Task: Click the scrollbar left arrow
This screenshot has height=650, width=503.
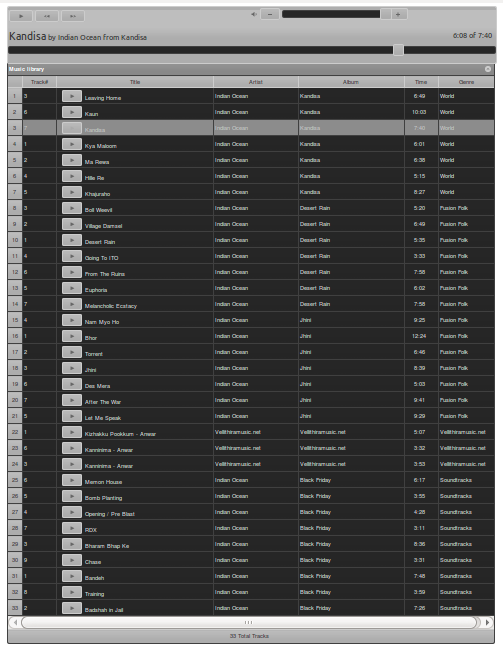Action: [15, 622]
